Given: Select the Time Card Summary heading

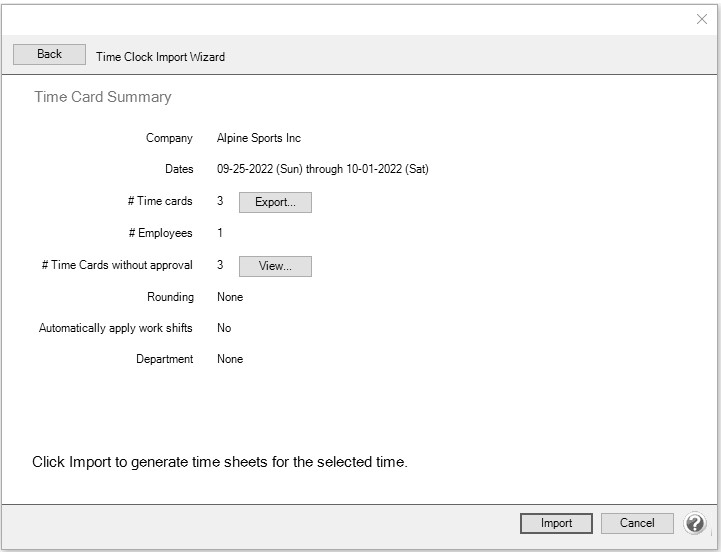Looking at the screenshot, I should (103, 97).
